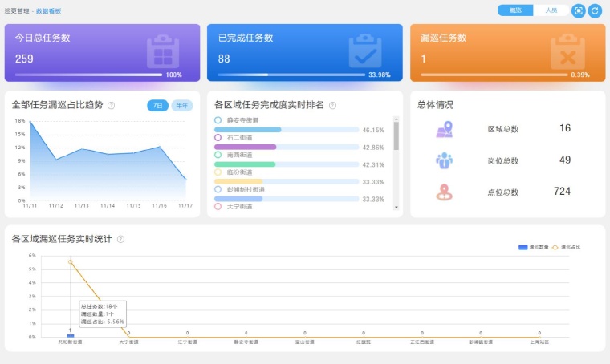This screenshot has height=364, width=610.
Task: Click the 今日总任务数 purple card
Action: coord(102,52)
